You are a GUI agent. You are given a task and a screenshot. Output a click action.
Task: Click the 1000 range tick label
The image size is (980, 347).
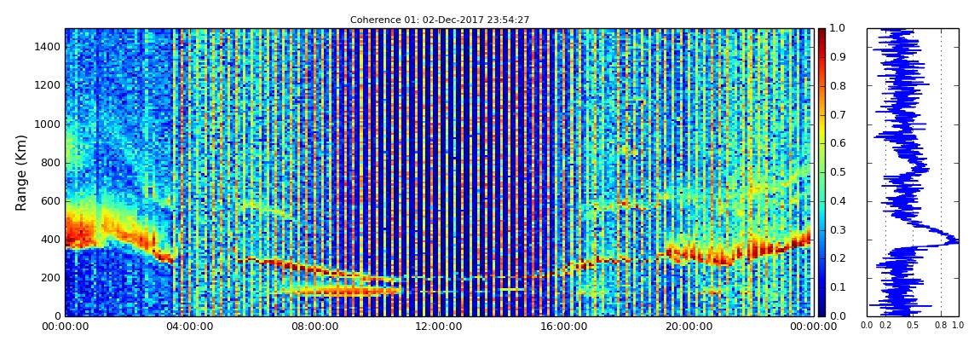49,124
